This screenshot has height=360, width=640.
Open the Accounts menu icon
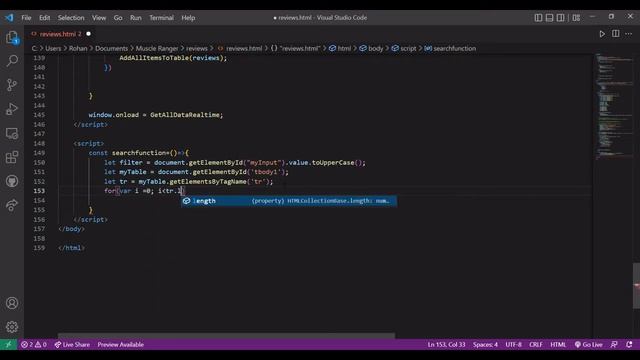point(12,303)
